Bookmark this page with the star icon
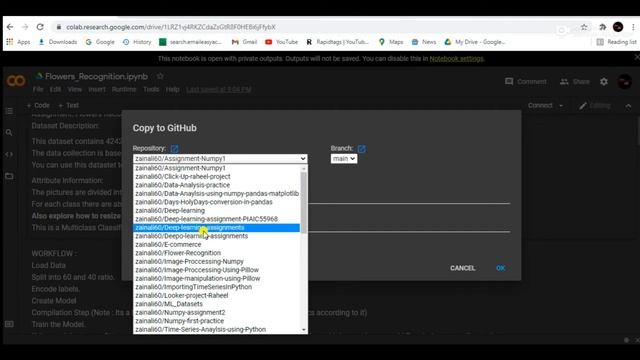The image size is (640, 360). [x=584, y=27]
